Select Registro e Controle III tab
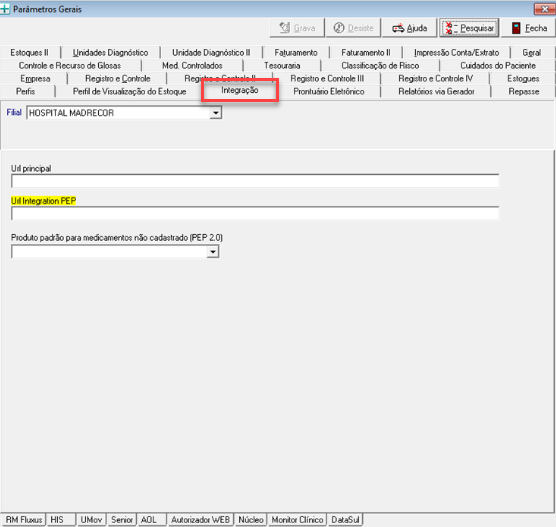The width and height of the screenshot is (556, 527). point(327,79)
